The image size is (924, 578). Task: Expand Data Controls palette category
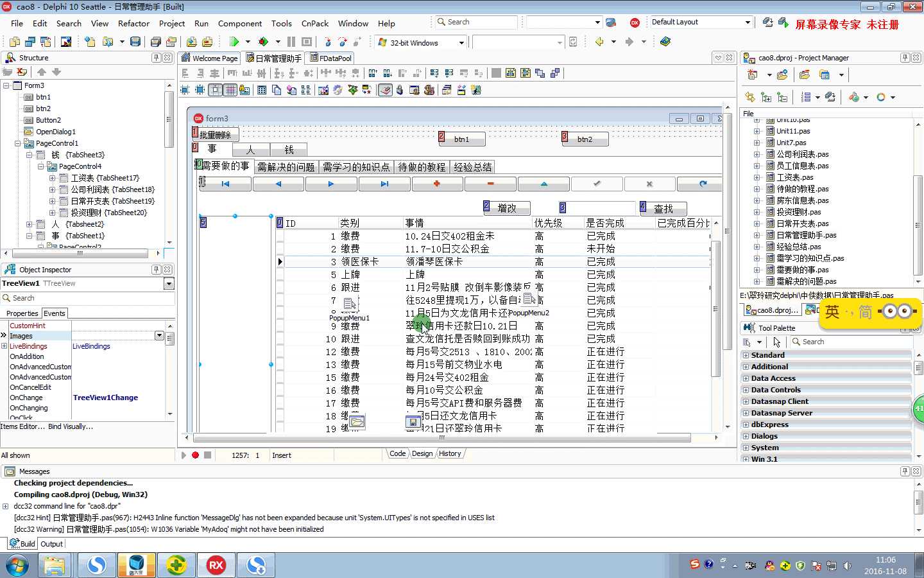(746, 390)
